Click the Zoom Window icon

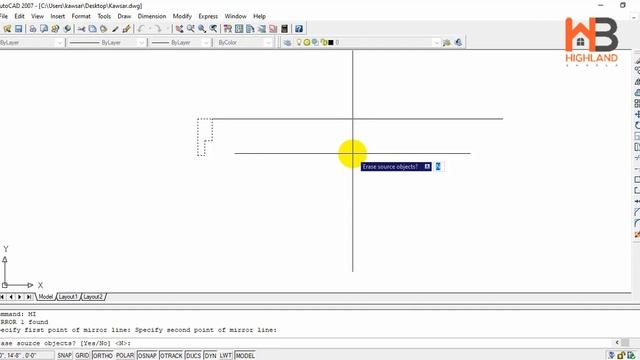(x=202, y=29)
